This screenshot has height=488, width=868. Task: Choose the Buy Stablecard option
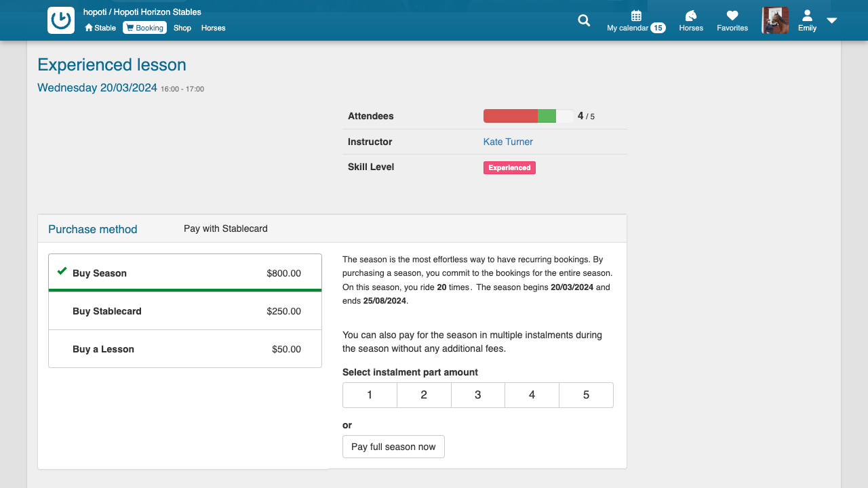184,311
